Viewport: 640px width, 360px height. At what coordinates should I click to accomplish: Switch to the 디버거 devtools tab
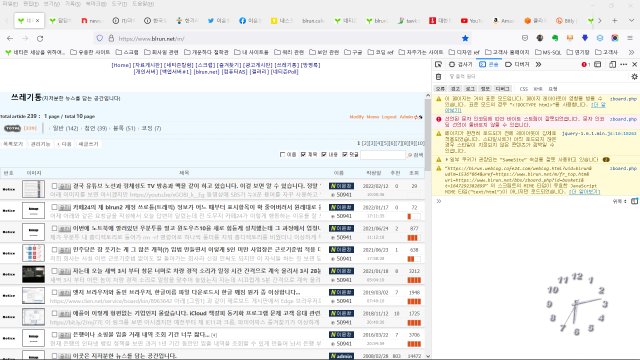pos(517,64)
